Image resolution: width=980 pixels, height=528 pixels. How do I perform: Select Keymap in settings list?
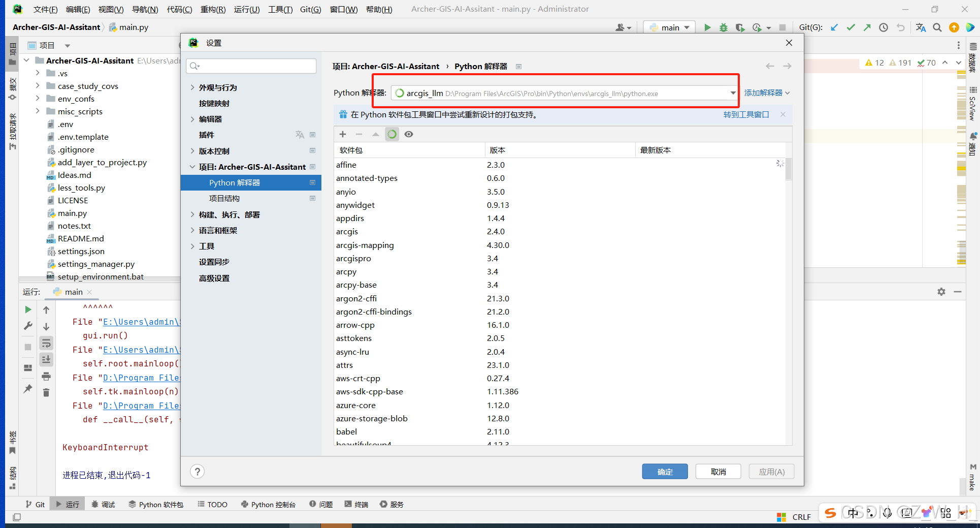[214, 103]
